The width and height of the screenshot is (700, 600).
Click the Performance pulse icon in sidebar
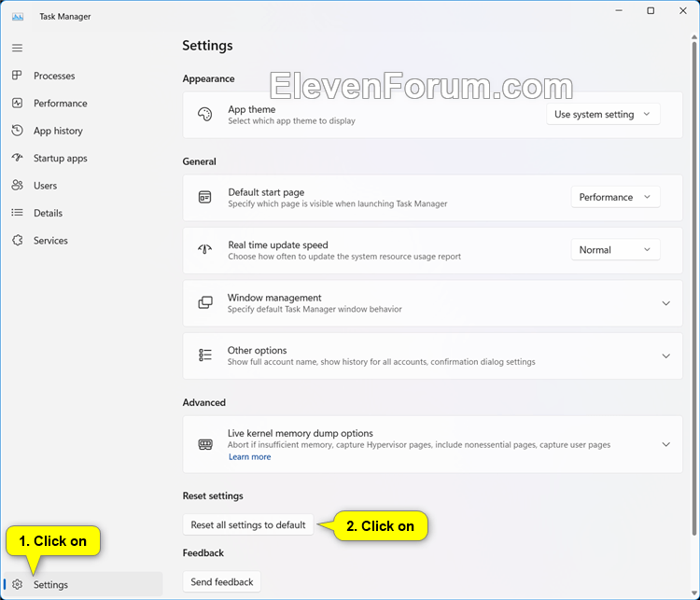pyautogui.click(x=17, y=104)
